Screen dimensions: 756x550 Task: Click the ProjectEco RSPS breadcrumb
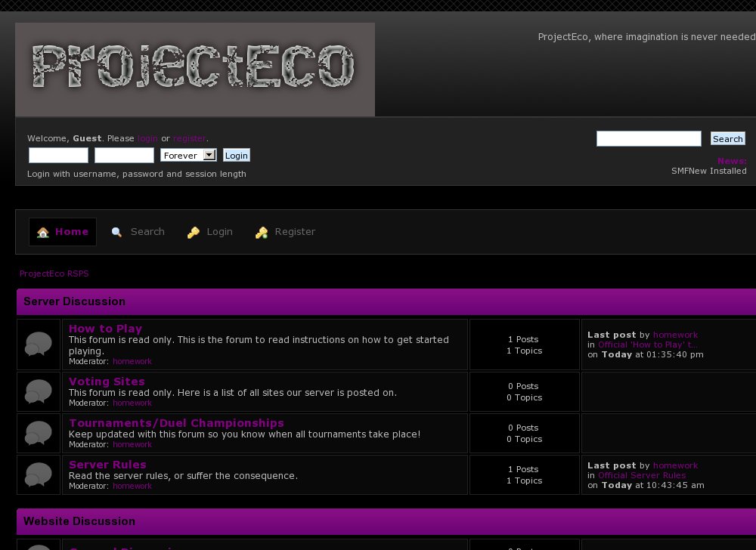tap(54, 273)
